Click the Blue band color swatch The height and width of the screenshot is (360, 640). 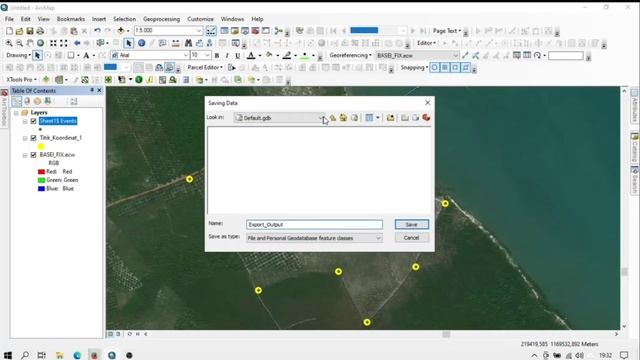tap(41, 189)
